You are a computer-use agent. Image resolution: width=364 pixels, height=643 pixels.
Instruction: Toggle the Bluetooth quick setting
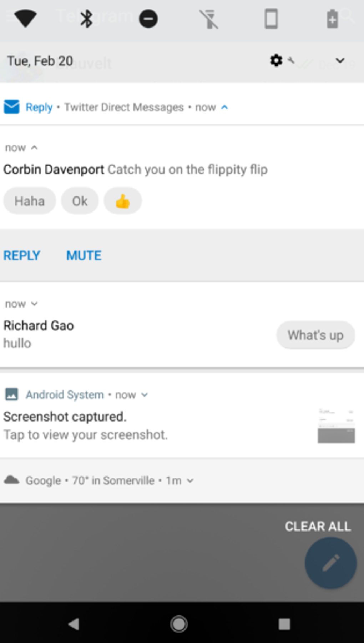point(86,19)
